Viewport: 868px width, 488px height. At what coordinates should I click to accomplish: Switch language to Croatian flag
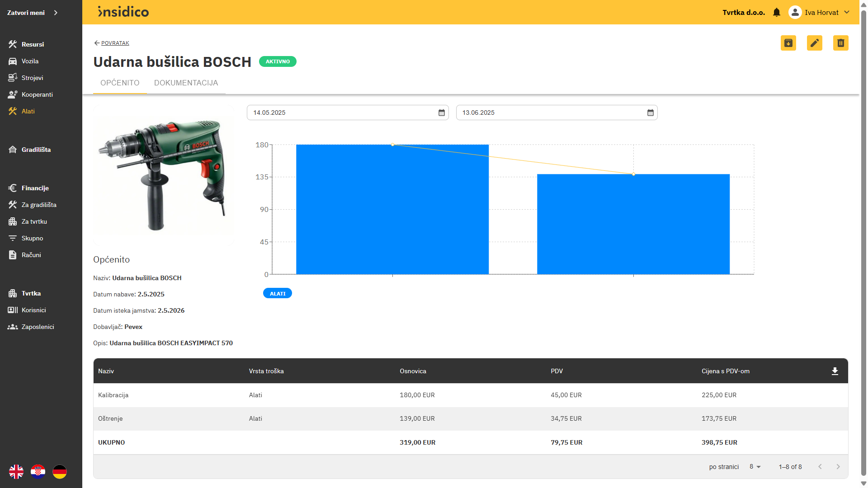point(38,472)
